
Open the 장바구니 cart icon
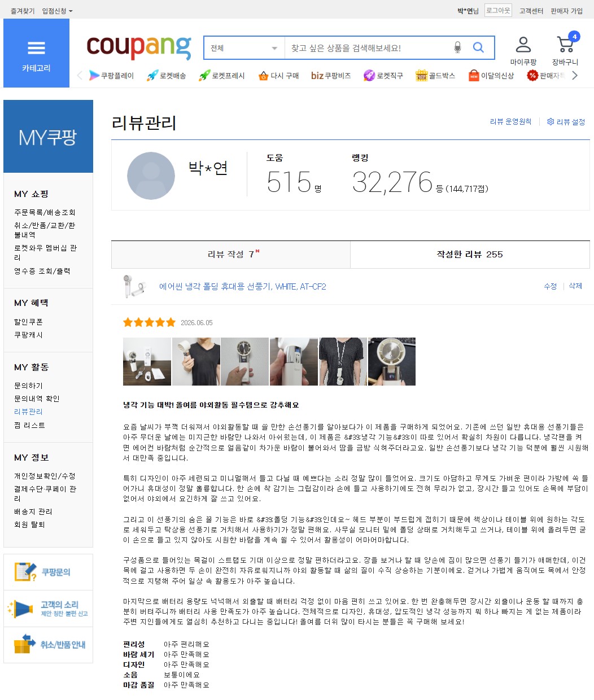[565, 50]
